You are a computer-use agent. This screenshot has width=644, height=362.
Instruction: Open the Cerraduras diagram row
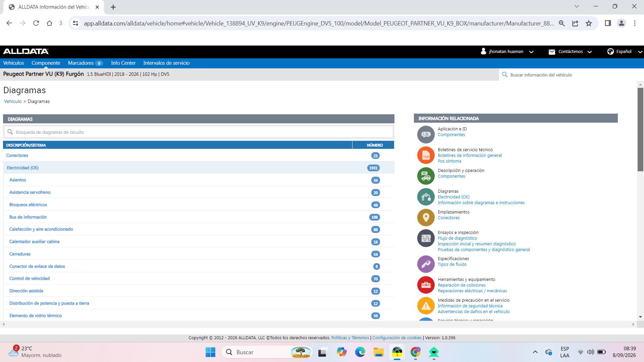click(x=199, y=254)
